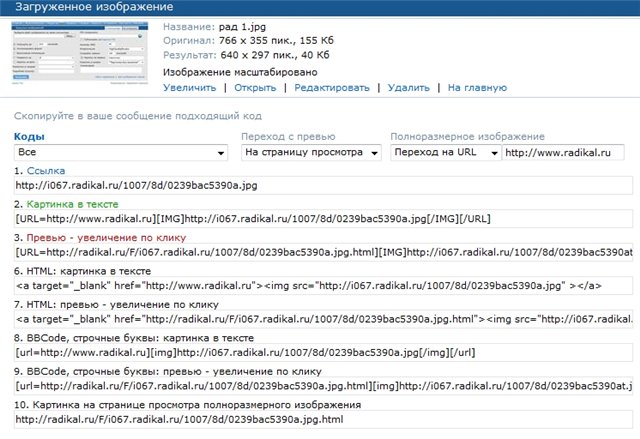
Task: Click the Открыть link
Action: pos(255,88)
